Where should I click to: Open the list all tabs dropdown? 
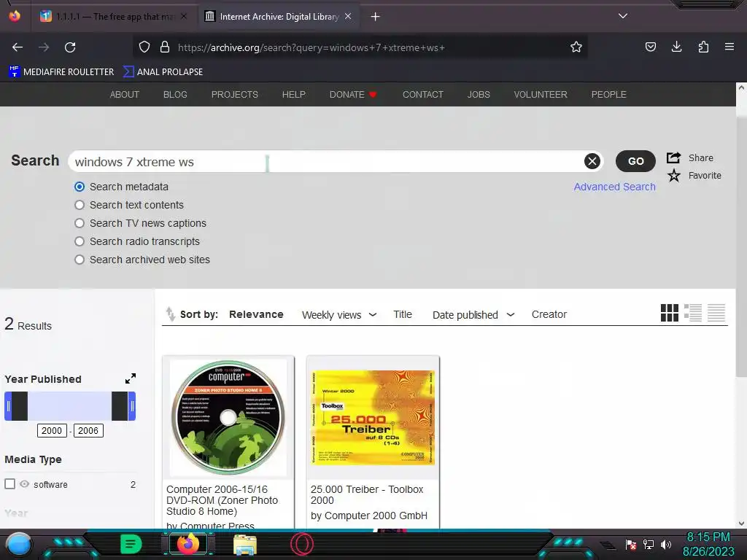[623, 16]
